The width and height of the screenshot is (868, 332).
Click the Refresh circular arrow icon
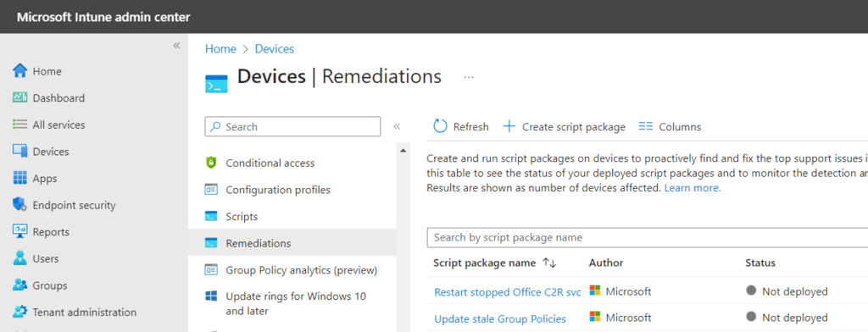(440, 126)
